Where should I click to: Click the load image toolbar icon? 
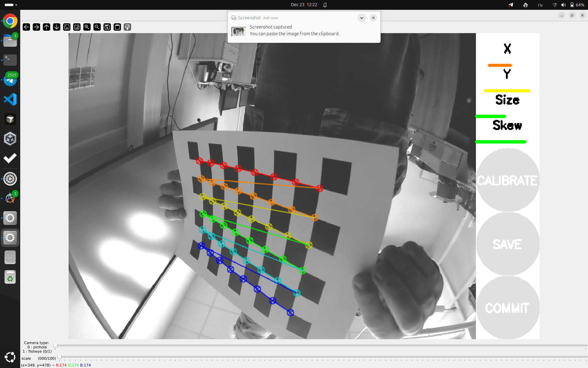point(66,27)
